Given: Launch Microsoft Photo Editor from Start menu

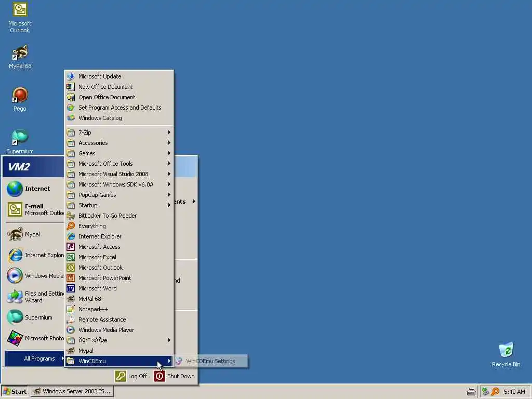Looking at the screenshot, I should [34, 338].
